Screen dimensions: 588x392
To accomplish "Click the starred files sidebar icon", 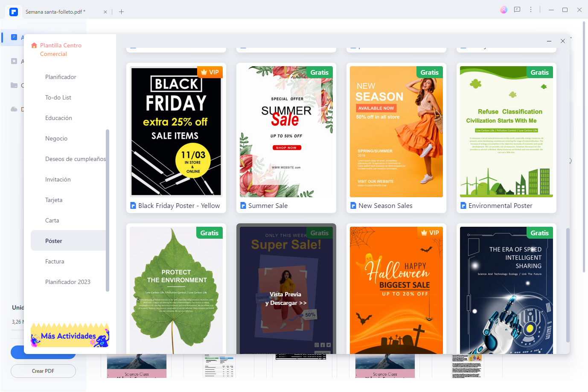I will click(x=14, y=61).
